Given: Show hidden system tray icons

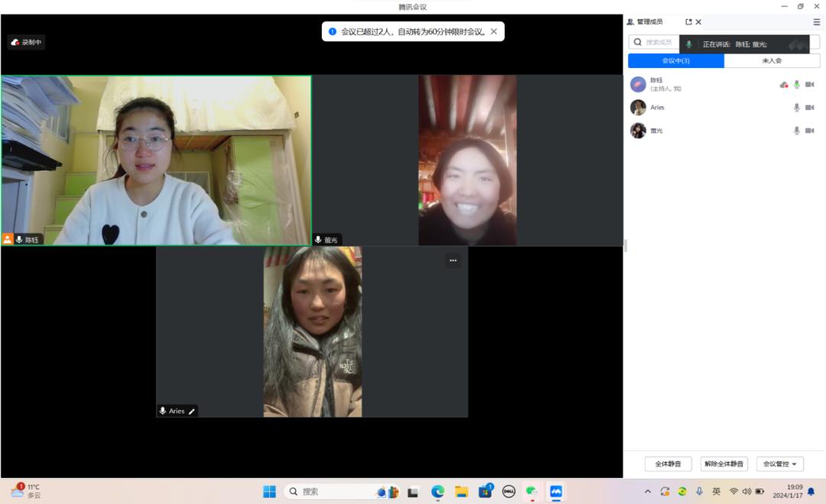Looking at the screenshot, I should click(x=648, y=492).
